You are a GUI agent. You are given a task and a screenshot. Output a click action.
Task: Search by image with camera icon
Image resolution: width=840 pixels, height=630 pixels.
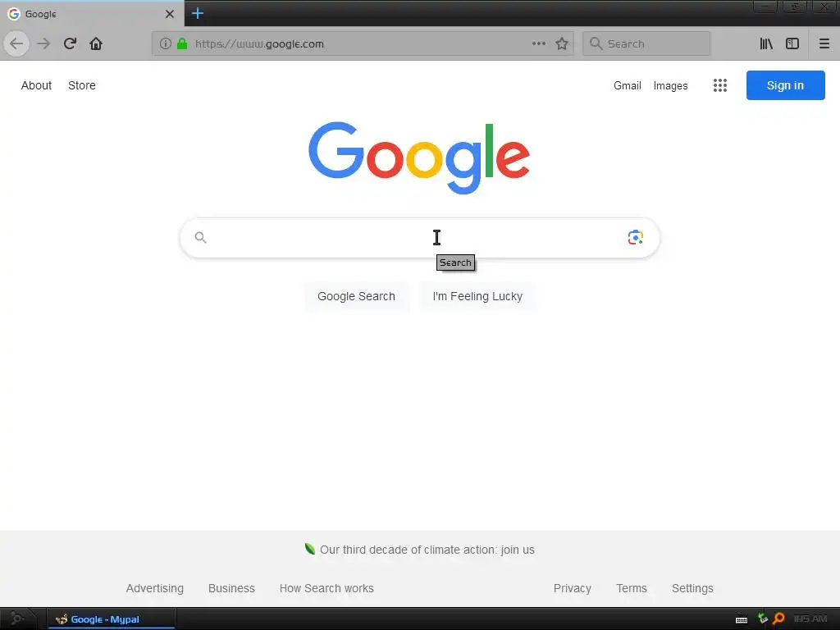(x=636, y=237)
